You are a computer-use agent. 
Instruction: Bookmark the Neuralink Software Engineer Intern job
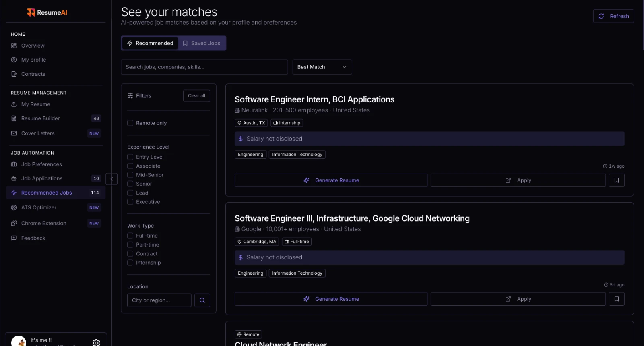616,180
